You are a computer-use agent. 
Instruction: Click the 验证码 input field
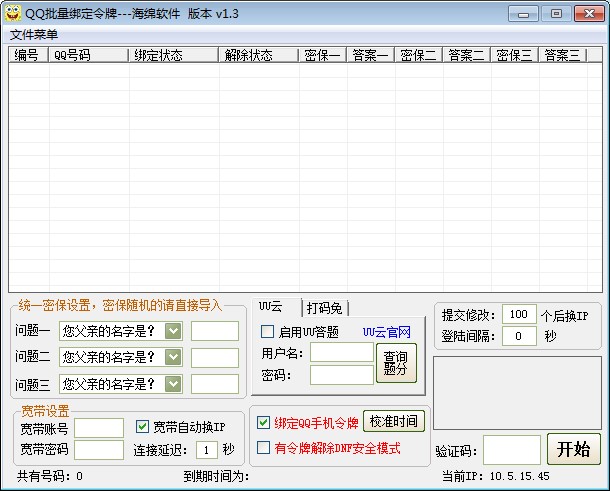pos(511,450)
